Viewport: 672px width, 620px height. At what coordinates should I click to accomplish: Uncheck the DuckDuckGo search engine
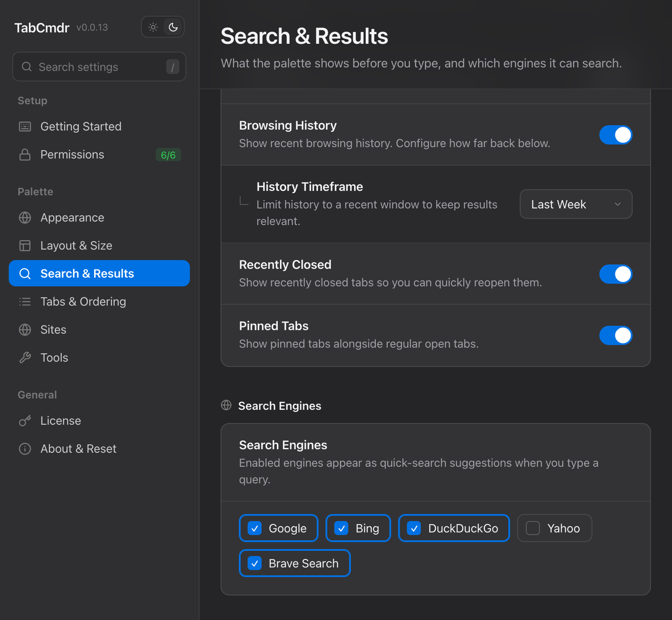tap(454, 528)
